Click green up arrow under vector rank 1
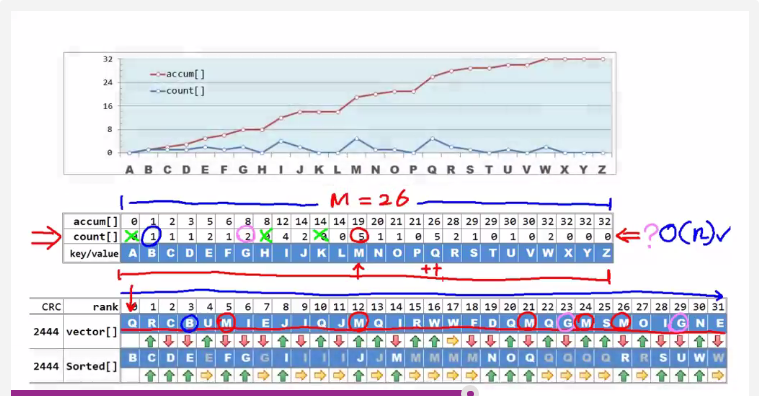Viewport: 760px width, 396px height. [x=150, y=341]
